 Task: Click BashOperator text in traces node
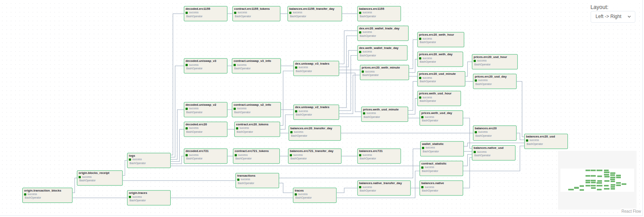pos(304,198)
